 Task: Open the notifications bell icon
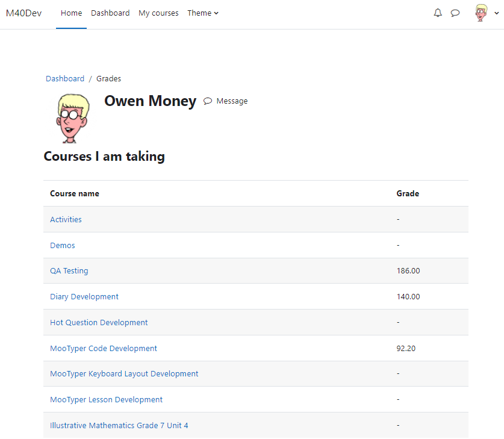[x=438, y=13]
